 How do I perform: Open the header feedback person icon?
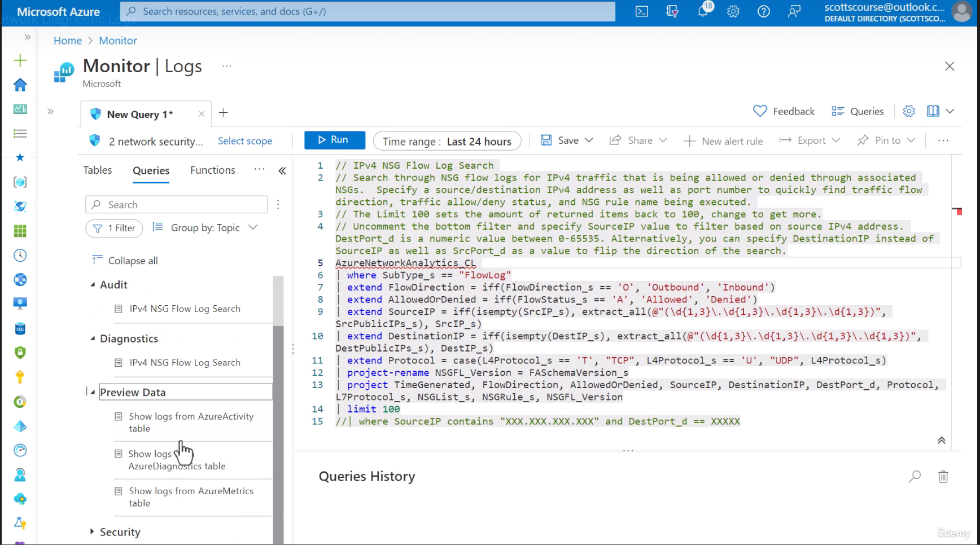(x=794, y=11)
